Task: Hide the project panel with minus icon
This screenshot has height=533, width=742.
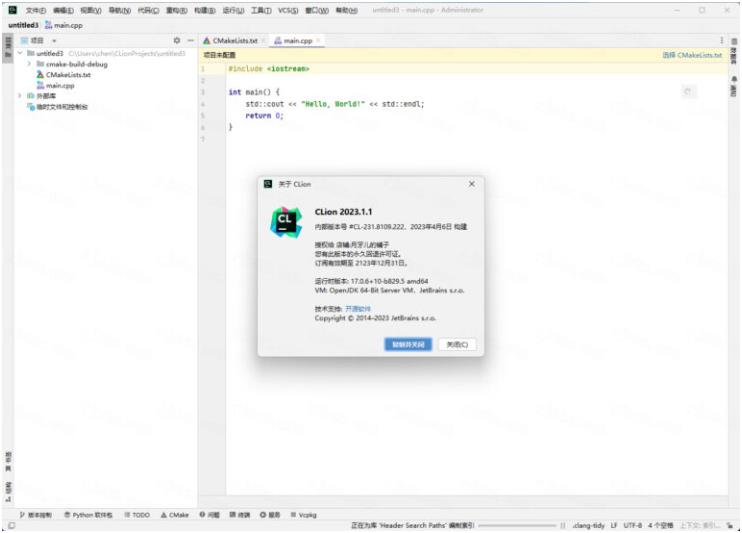Action: click(x=190, y=41)
